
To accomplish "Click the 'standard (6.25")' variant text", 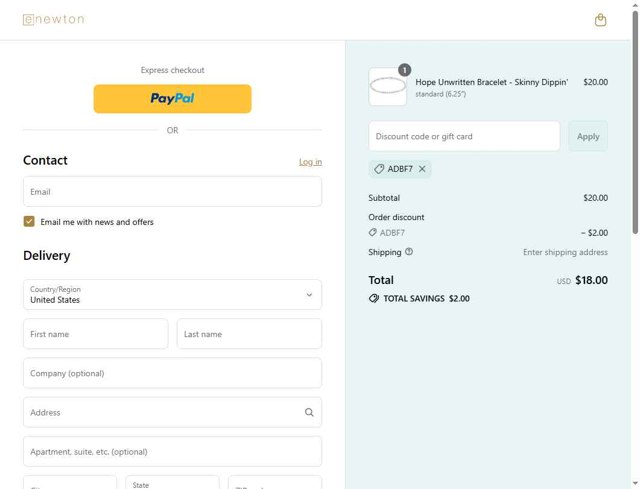I will 440,94.
